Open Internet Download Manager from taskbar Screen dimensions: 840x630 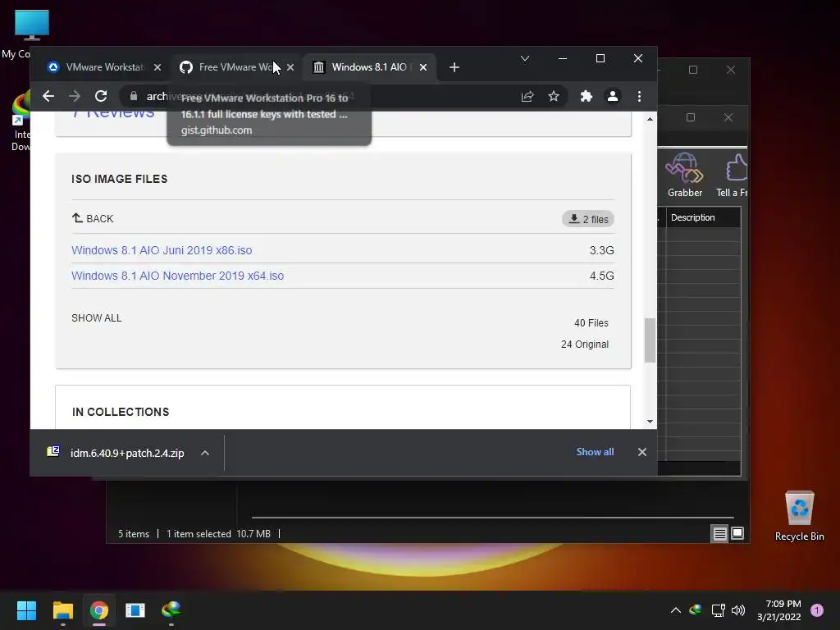click(171, 610)
